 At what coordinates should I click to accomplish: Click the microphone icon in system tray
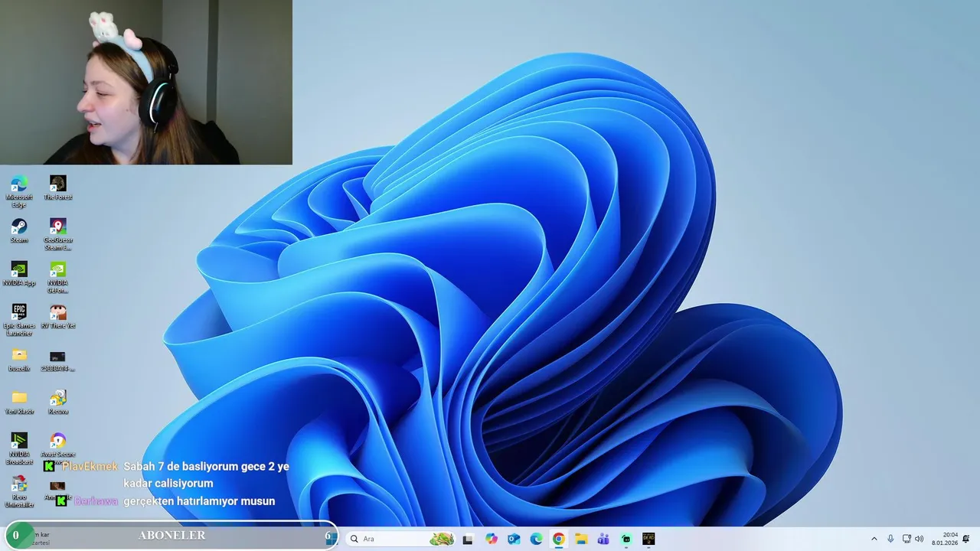(x=890, y=539)
